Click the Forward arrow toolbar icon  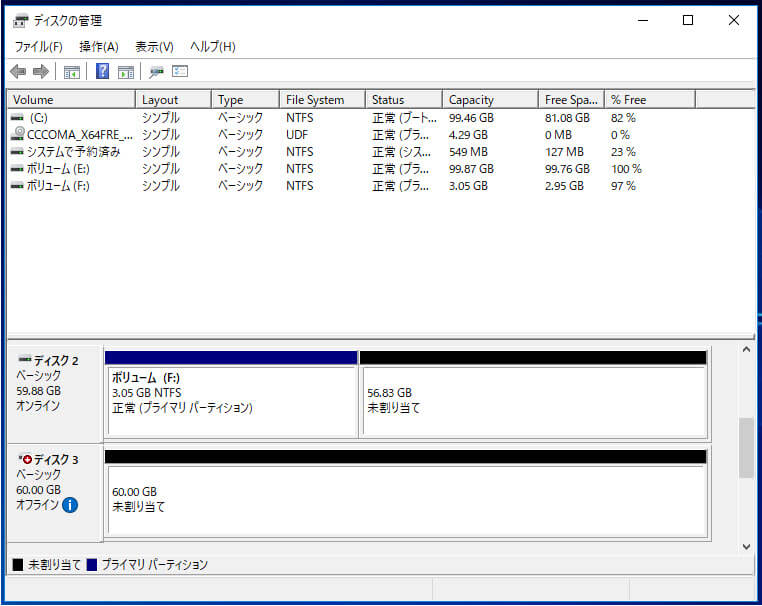41,72
